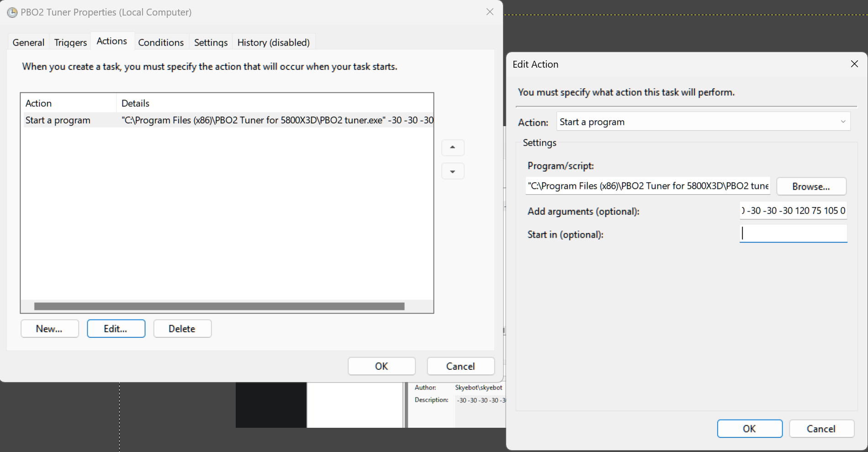The image size is (868, 452).
Task: Cancel the PBO2 Tuner Properties dialog
Action: (x=460, y=366)
